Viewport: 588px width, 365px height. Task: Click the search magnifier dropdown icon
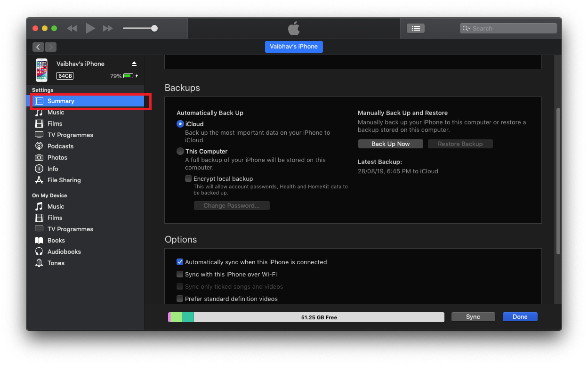click(x=467, y=28)
